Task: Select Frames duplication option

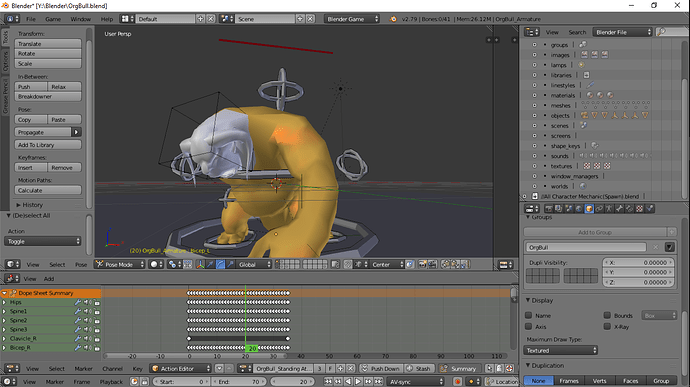Action: [569, 381]
